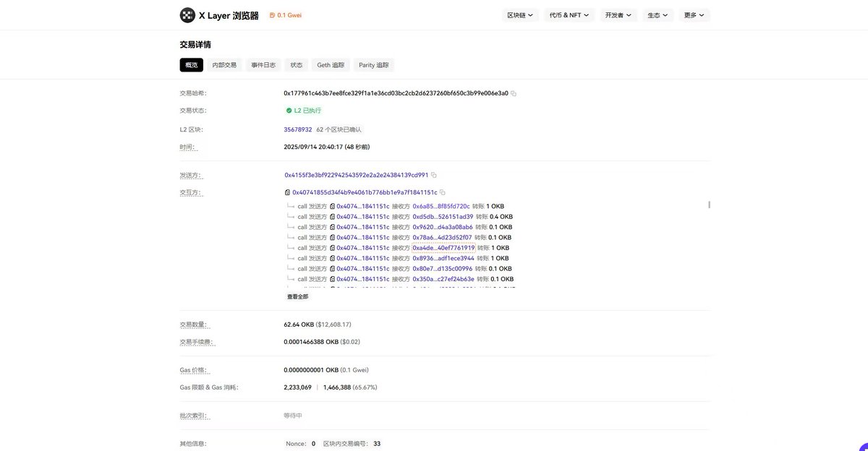868x451 pixels.
Task: Click the Gas price flame icon showing 0.1 Gwei
Action: 271,13
